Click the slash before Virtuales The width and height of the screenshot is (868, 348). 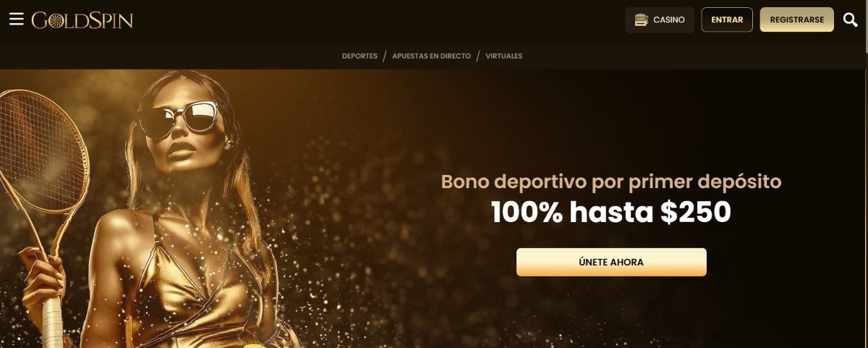tap(478, 56)
